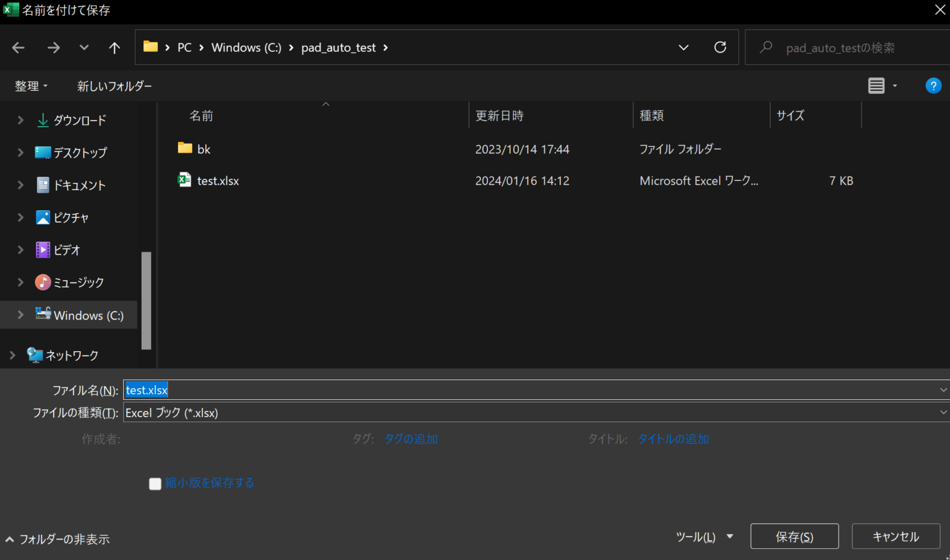Enable the 縮小版を保存する checkbox

point(155,483)
